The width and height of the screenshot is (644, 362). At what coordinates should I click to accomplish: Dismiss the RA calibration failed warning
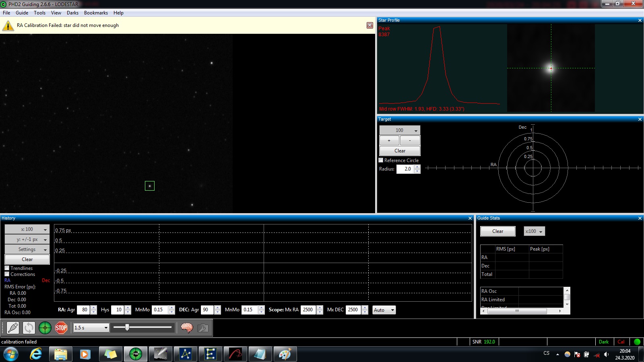click(369, 25)
